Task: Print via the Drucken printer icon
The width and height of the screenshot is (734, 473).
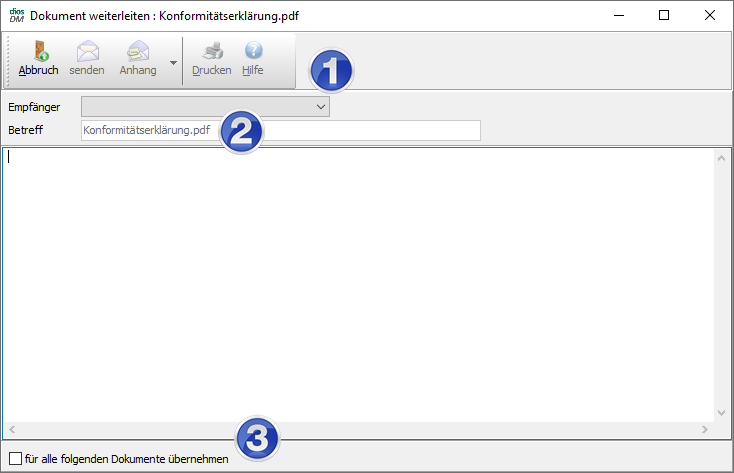Action: (211, 51)
